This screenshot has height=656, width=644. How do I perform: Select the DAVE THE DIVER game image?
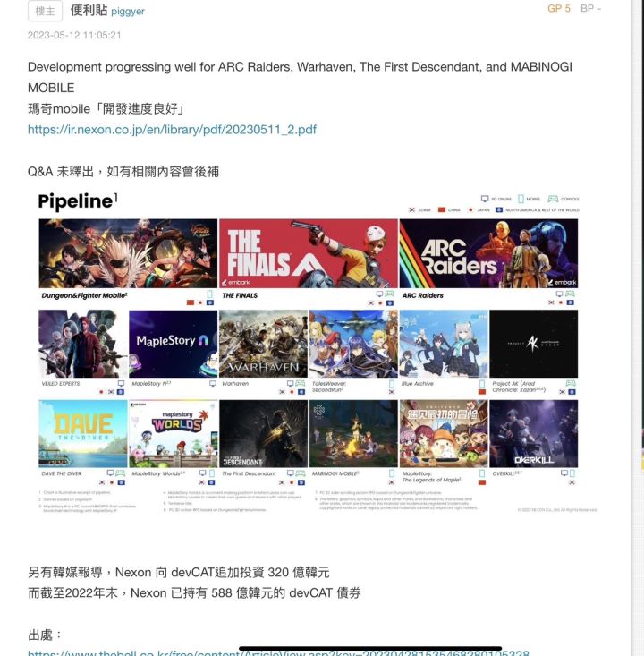click(83, 433)
